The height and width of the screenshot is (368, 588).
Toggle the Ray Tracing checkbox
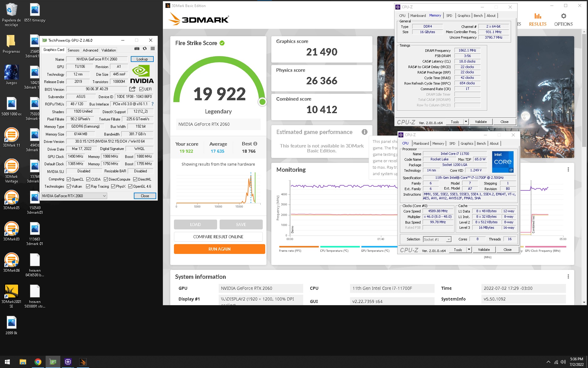click(x=88, y=186)
